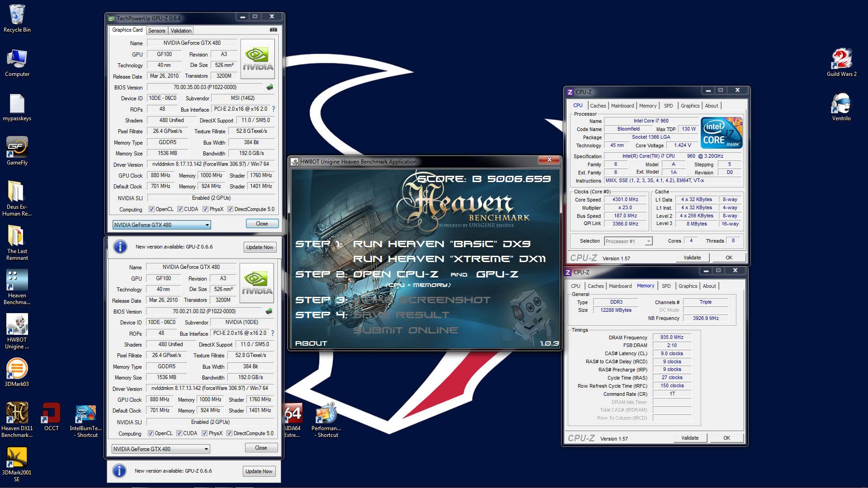Click Close button in top GPU-Z
Image resolution: width=868 pixels, height=488 pixels.
pyautogui.click(x=262, y=224)
